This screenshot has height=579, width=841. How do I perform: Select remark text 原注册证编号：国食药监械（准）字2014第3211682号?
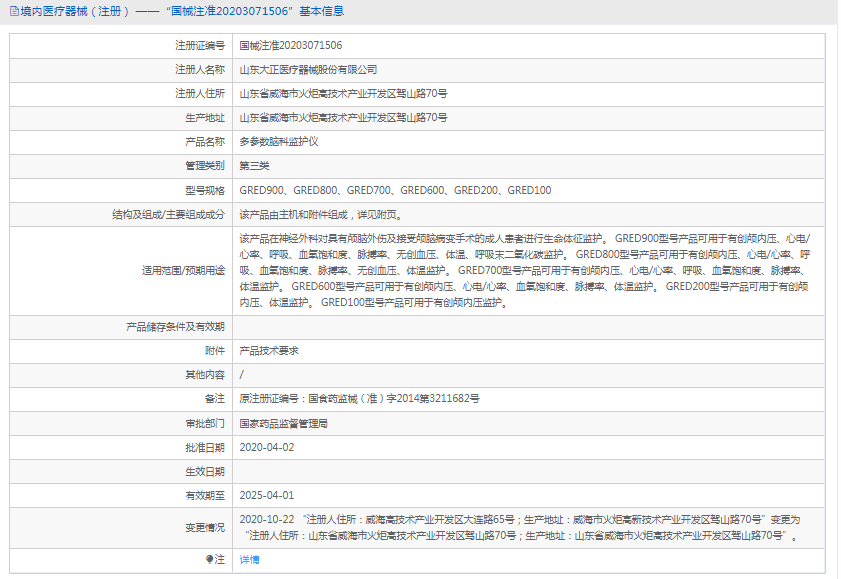coord(359,399)
